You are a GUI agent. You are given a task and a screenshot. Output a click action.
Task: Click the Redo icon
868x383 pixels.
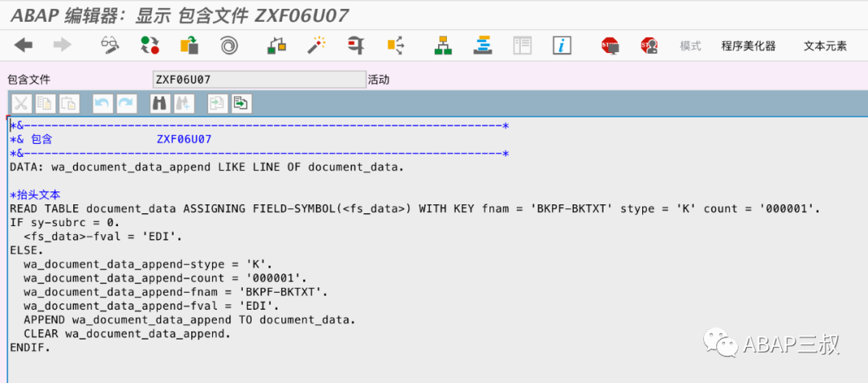pyautogui.click(x=126, y=104)
